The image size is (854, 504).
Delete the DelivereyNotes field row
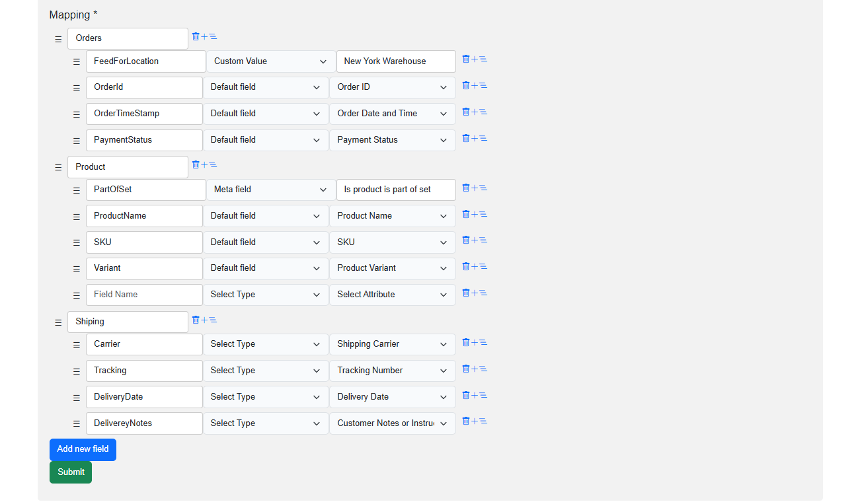[x=465, y=421]
